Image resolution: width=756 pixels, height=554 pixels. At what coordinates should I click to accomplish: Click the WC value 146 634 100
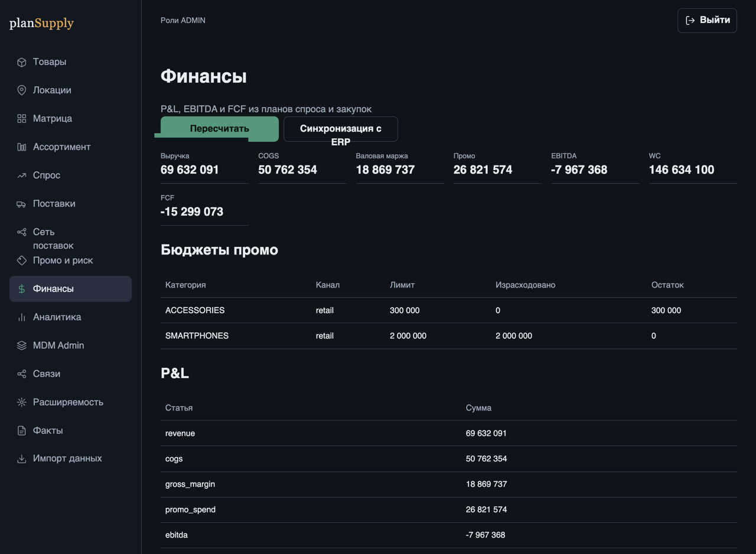pos(682,170)
